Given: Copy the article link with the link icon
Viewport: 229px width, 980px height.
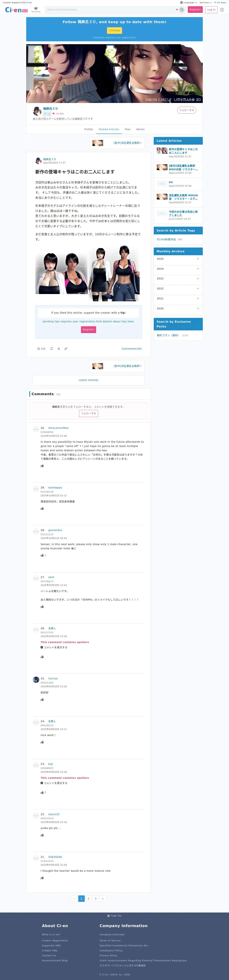Looking at the screenshot, I should coord(66,349).
